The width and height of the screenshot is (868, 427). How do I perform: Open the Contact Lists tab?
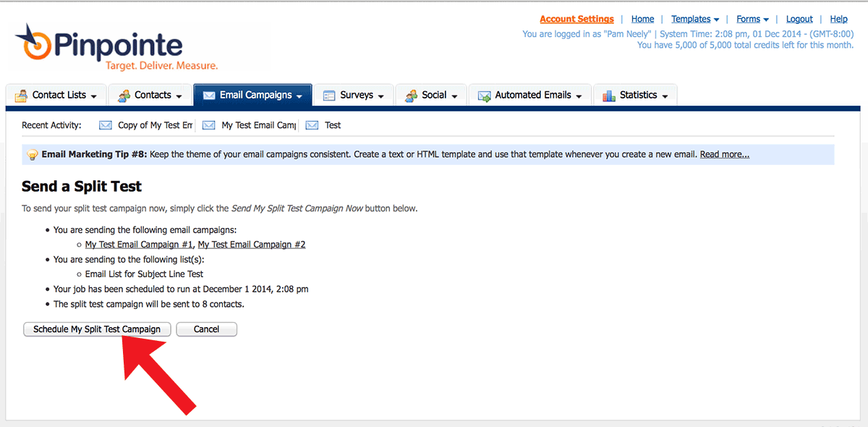pos(59,96)
